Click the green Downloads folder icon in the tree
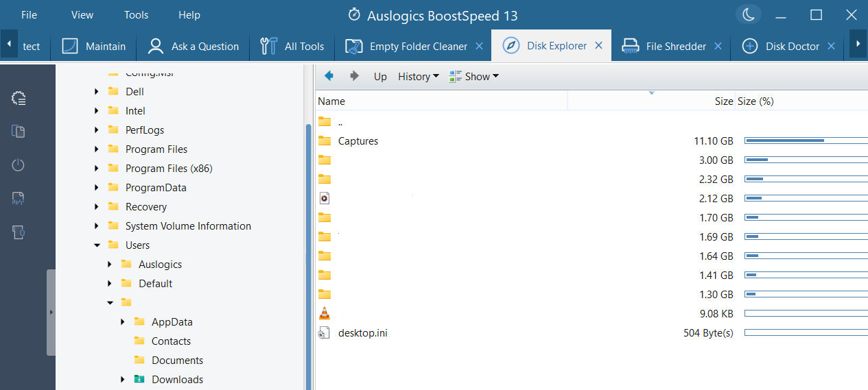The width and height of the screenshot is (868, 390). click(x=139, y=379)
